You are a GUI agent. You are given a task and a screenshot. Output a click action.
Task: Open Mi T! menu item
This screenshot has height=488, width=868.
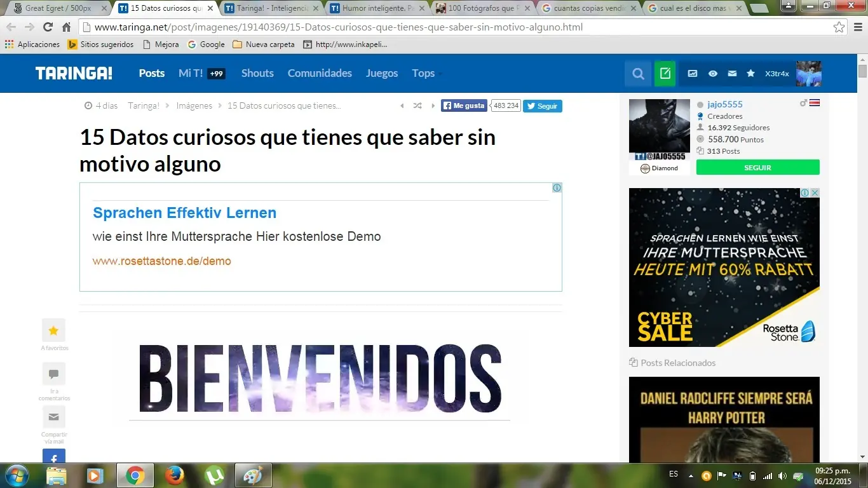click(x=191, y=73)
